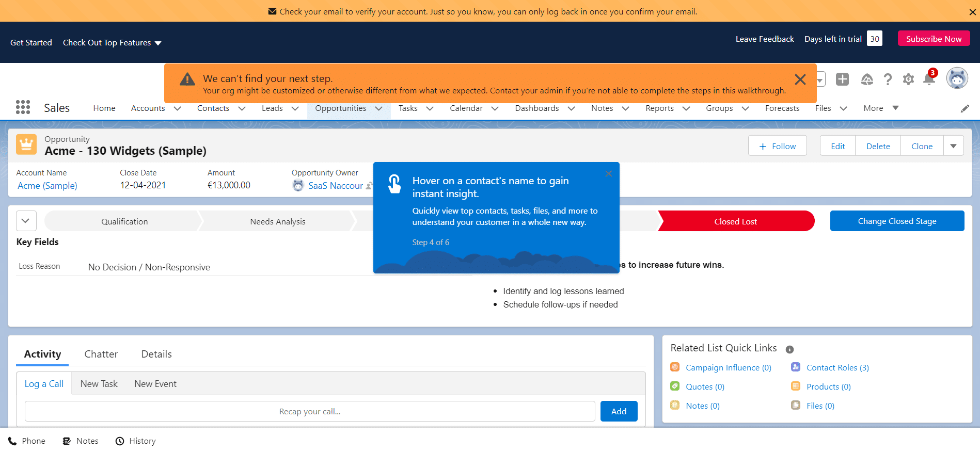
Task: Open the More navigation dropdown
Action: click(x=881, y=108)
